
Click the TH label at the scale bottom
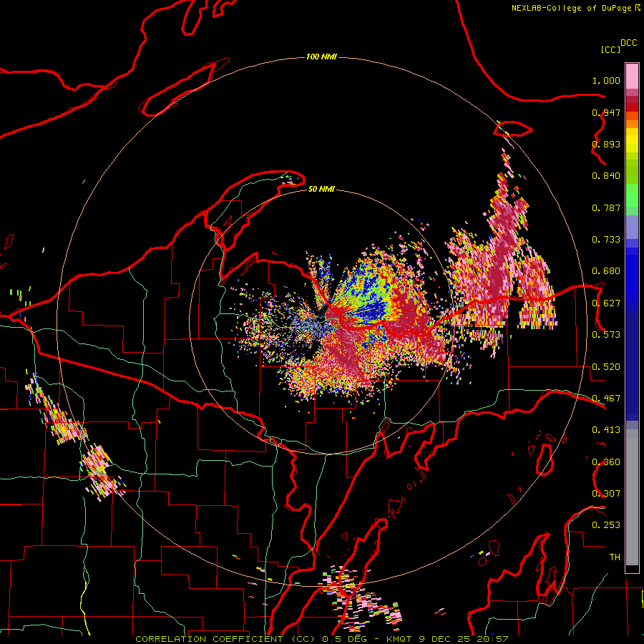[615, 557]
